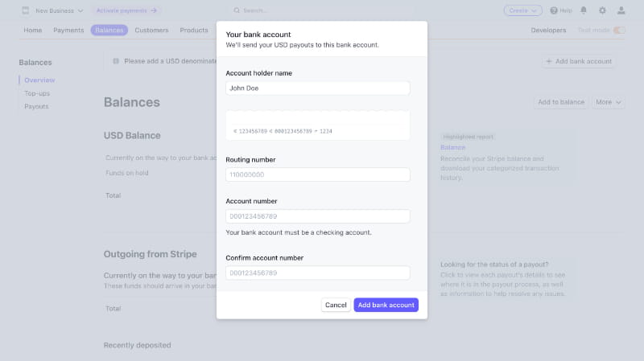The image size is (644, 361).
Task: Click the notifications bell icon
Action: (583, 10)
